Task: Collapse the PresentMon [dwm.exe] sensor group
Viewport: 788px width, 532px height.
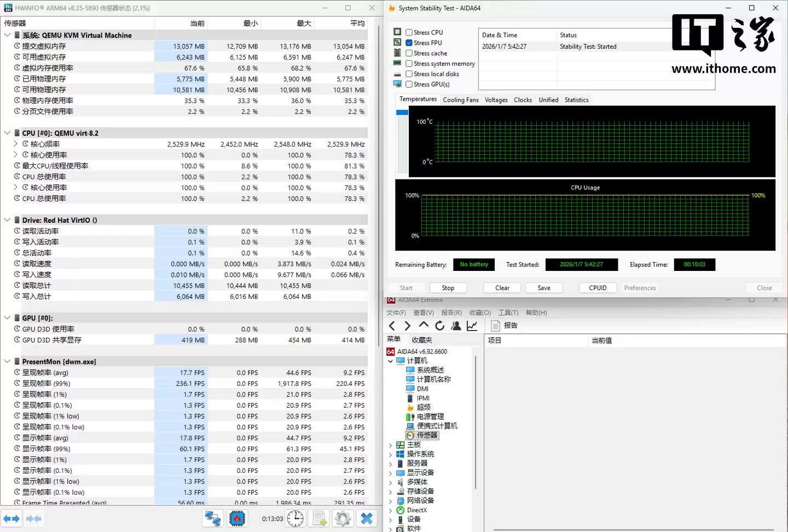Action: [x=7, y=362]
